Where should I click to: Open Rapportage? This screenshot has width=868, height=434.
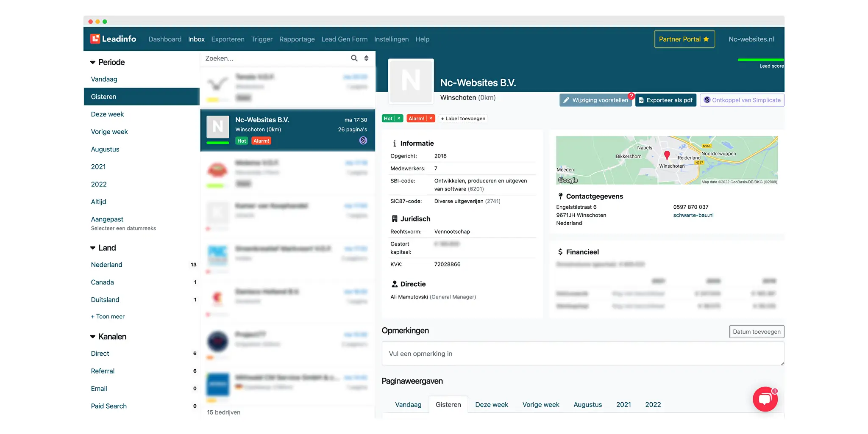(297, 39)
